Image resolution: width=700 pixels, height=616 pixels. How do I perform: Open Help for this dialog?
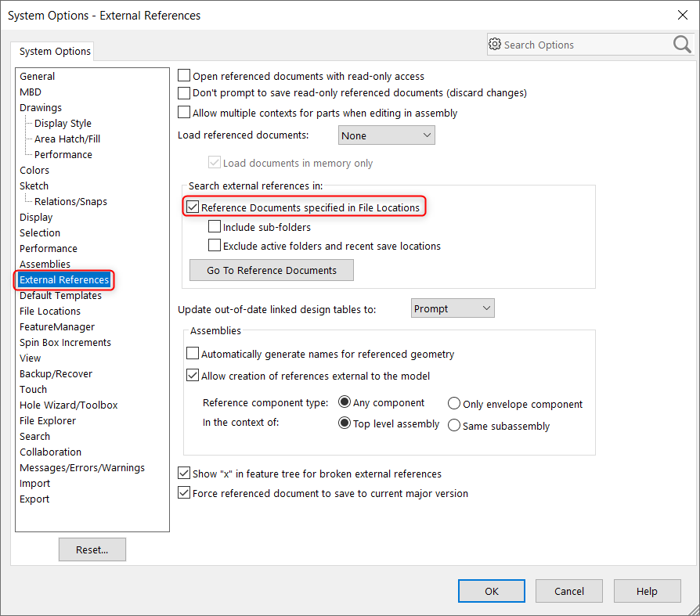tap(647, 591)
